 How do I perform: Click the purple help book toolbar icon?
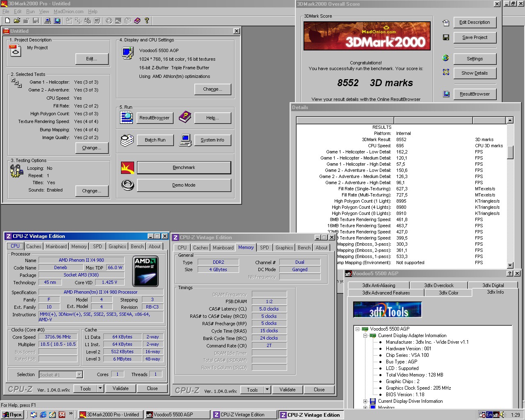click(137, 21)
